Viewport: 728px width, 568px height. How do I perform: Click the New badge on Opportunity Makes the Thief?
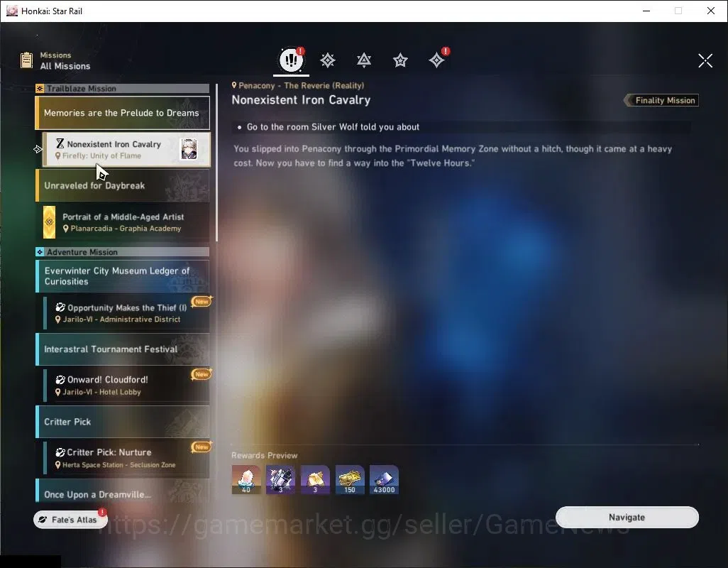click(202, 302)
